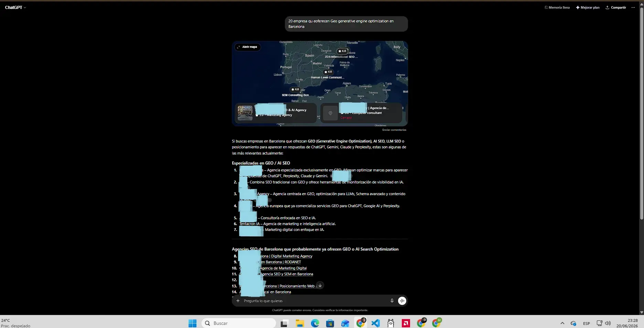Click the user prompt message bubble
Screen dimensions: 644x328
click(x=346, y=24)
